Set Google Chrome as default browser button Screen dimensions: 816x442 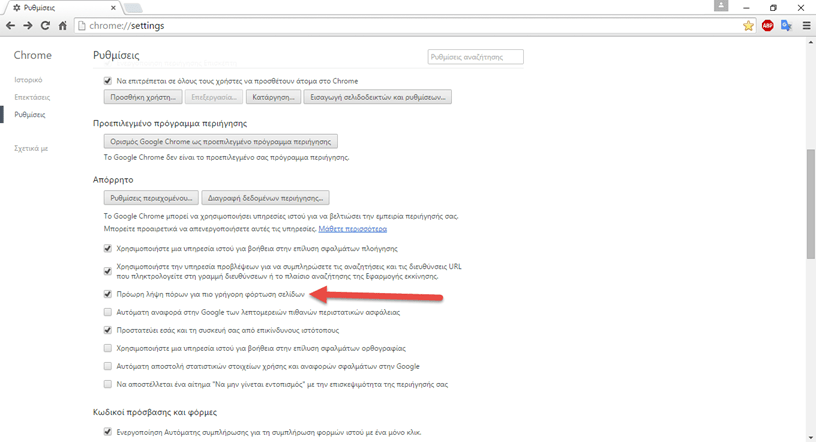click(x=221, y=141)
